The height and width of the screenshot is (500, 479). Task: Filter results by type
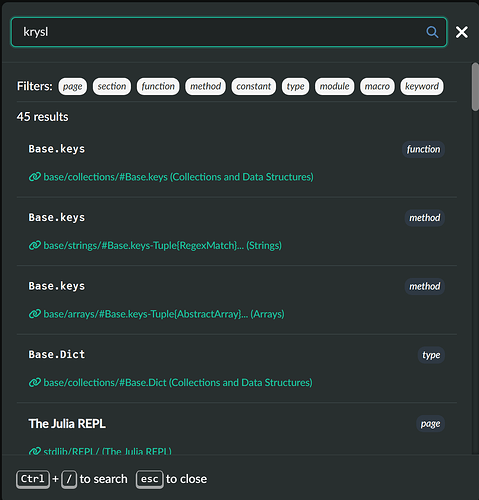tap(295, 86)
